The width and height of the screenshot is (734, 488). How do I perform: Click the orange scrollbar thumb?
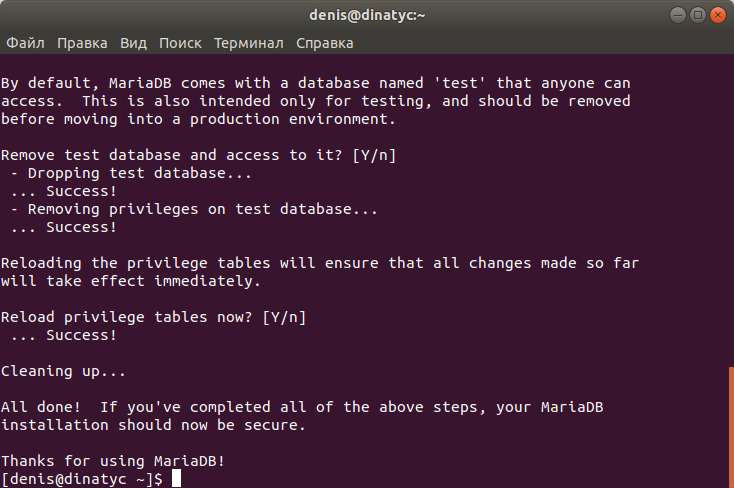coord(731,427)
